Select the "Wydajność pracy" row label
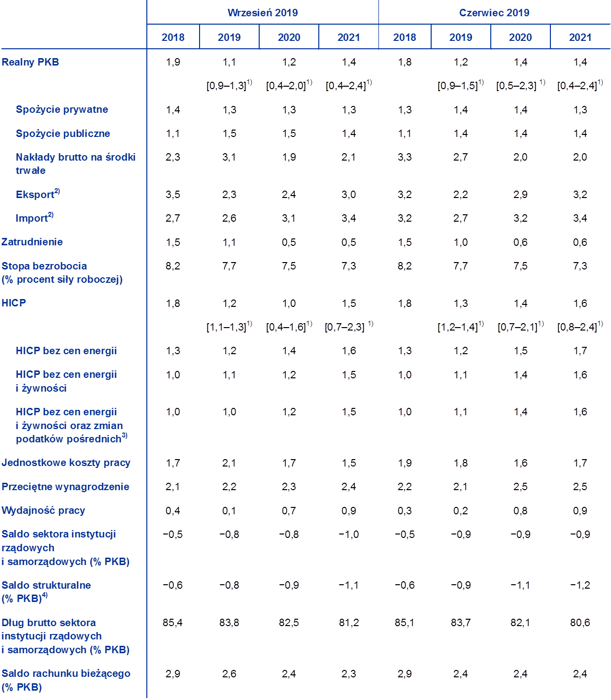 click(x=43, y=510)
